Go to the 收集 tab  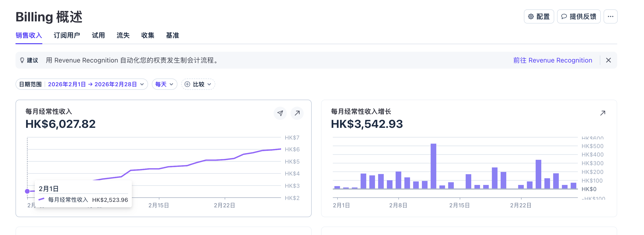point(148,35)
